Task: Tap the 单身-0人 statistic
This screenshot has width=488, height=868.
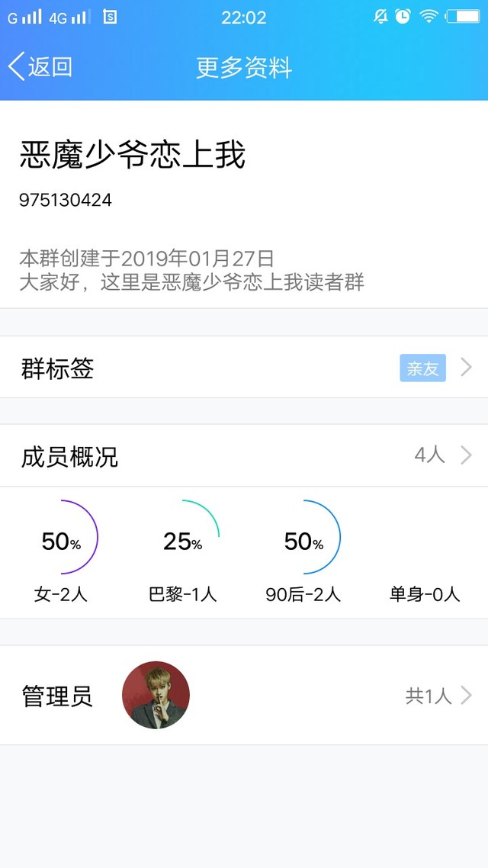Action: 425,594
